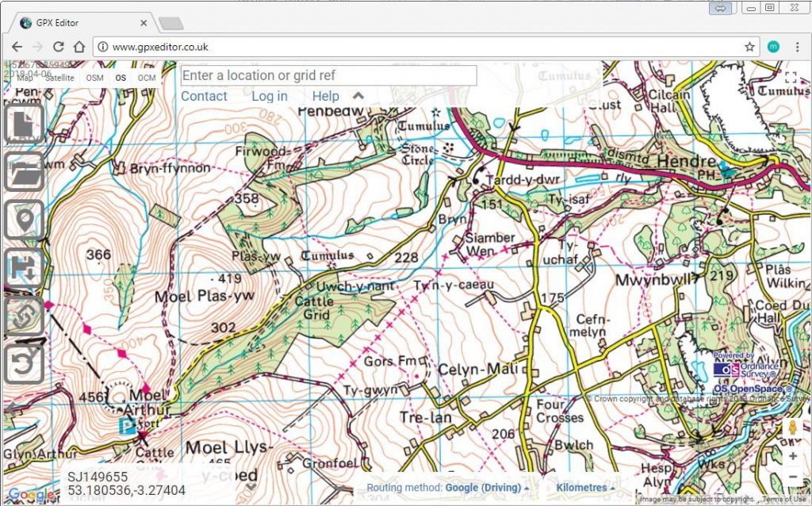Open the Chrome three-dot menu
This screenshot has width=812, height=506.
pos(798,47)
